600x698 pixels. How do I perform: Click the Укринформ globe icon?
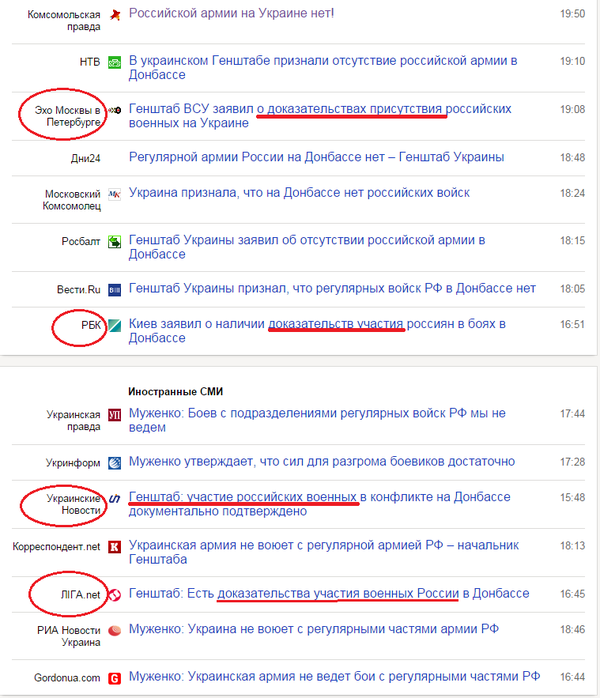pyautogui.click(x=114, y=463)
